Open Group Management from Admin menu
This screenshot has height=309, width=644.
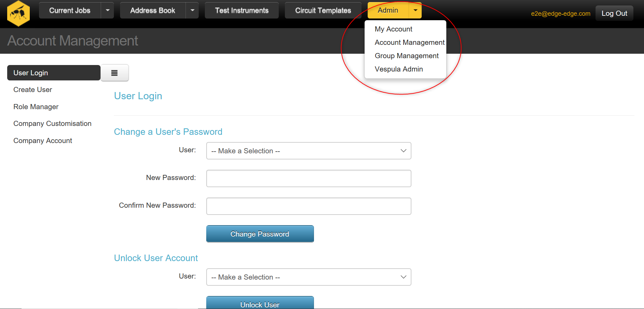(407, 56)
